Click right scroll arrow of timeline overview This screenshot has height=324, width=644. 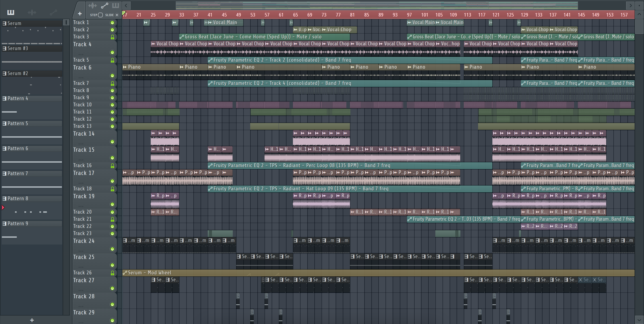(630, 5)
